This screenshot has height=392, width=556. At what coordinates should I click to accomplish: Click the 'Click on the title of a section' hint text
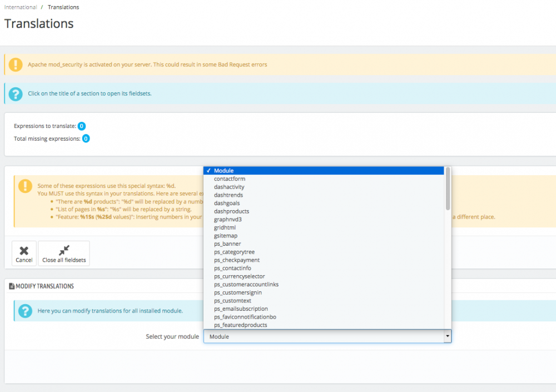pos(90,93)
